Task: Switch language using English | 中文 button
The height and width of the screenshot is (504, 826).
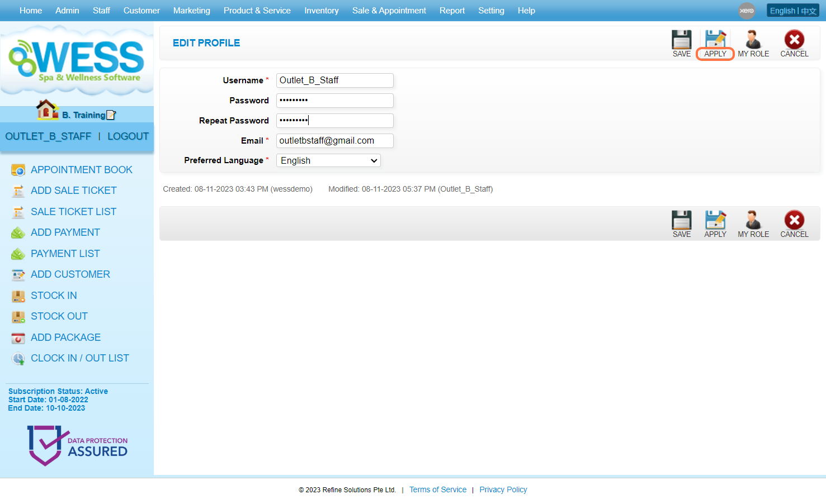Action: (792, 11)
